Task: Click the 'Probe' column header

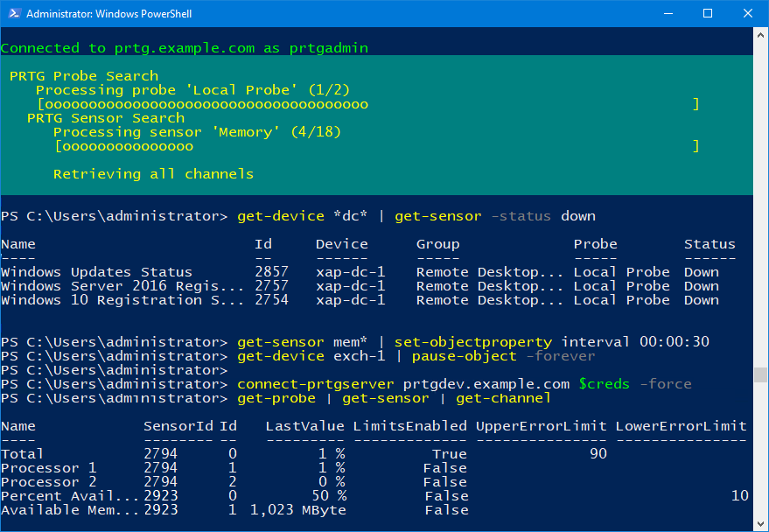Action: [596, 244]
